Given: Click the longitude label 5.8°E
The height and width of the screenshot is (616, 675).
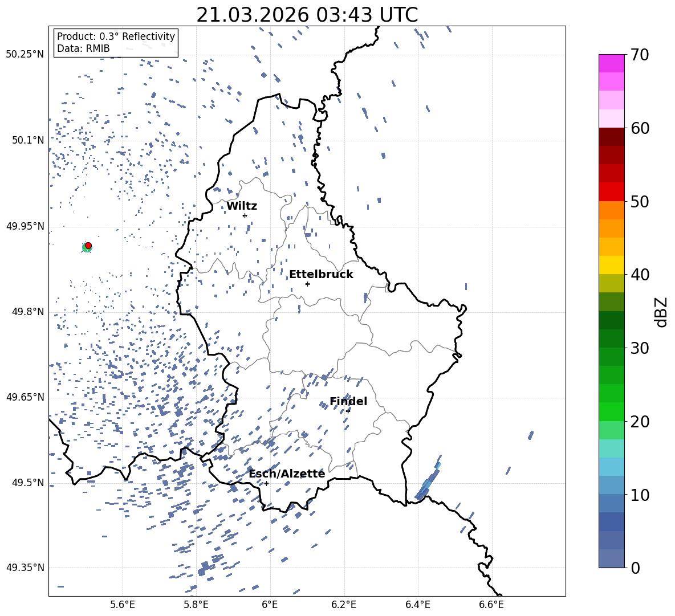Looking at the screenshot, I should coord(196,605).
